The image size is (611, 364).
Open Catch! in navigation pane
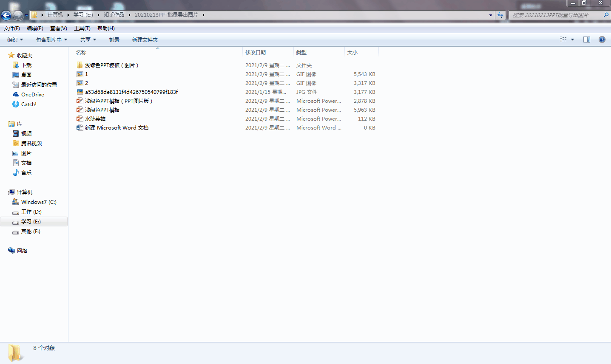29,104
